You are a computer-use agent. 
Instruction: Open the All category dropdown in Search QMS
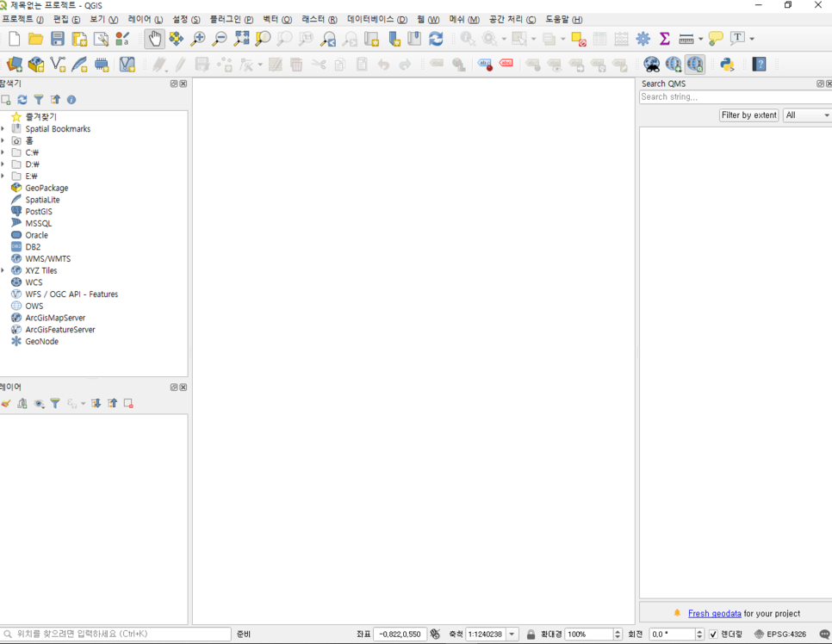point(807,115)
